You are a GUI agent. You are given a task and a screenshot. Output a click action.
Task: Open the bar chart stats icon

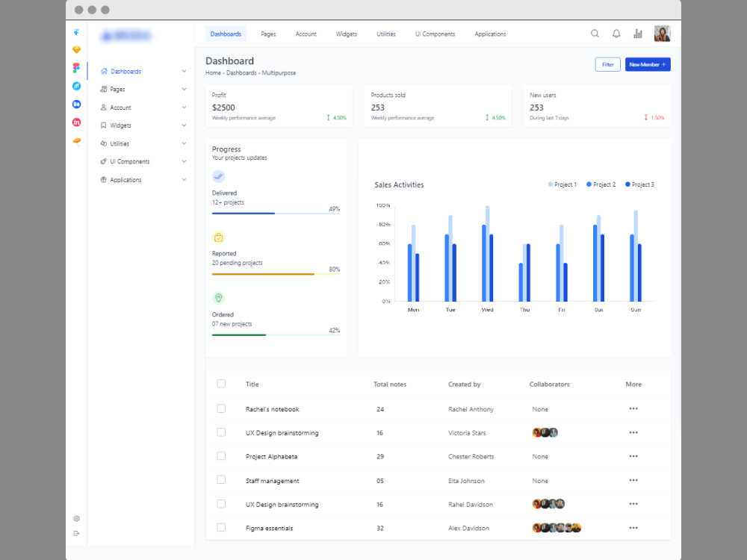637,34
